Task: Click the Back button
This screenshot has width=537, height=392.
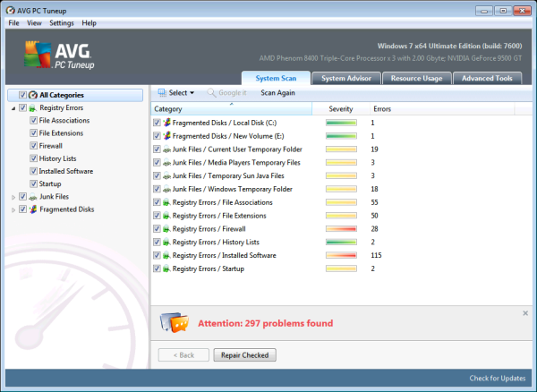Action: (x=183, y=355)
